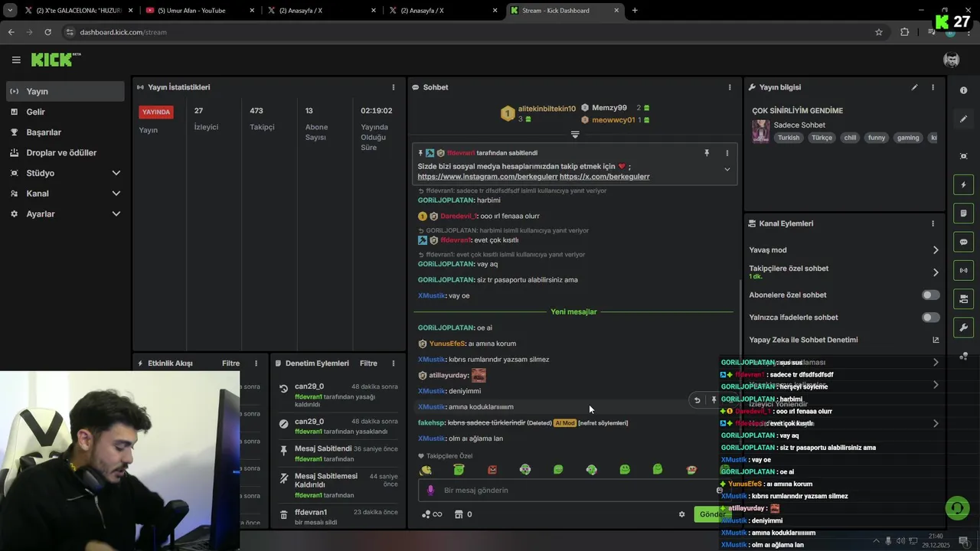
Task: Open the hamburger menu beside the Kick logo
Action: click(x=16, y=60)
